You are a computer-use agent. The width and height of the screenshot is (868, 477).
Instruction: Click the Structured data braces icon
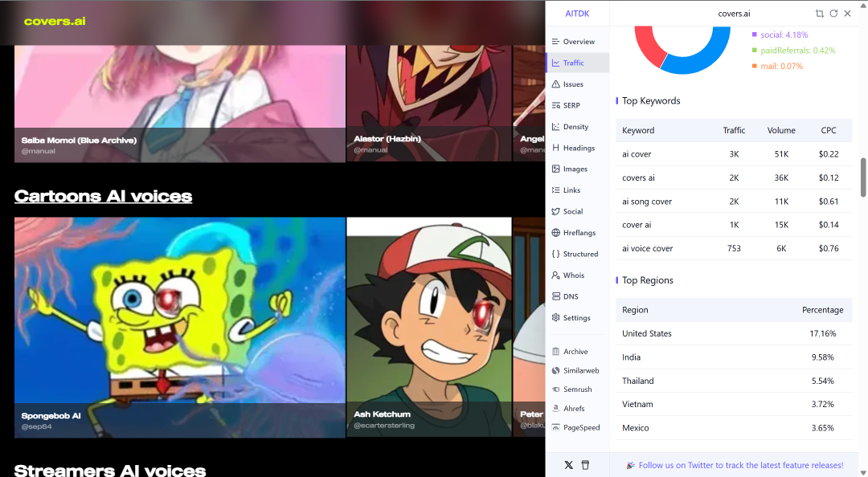coord(556,254)
